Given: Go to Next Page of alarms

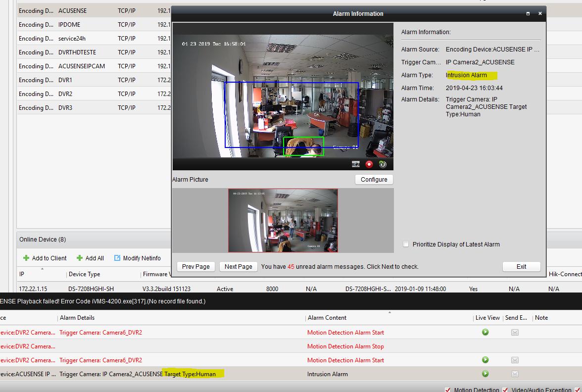Looking at the screenshot, I should pos(238,266).
